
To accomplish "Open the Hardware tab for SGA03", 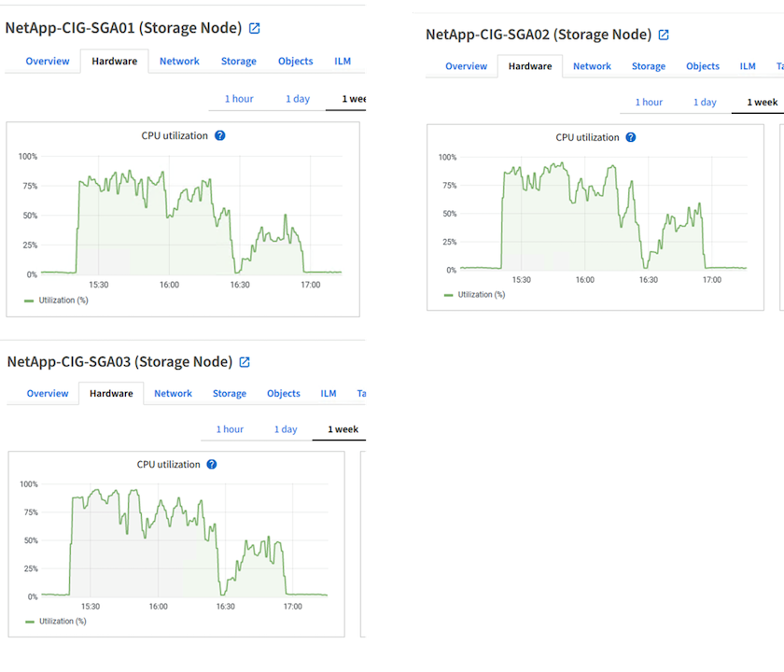I will (111, 394).
